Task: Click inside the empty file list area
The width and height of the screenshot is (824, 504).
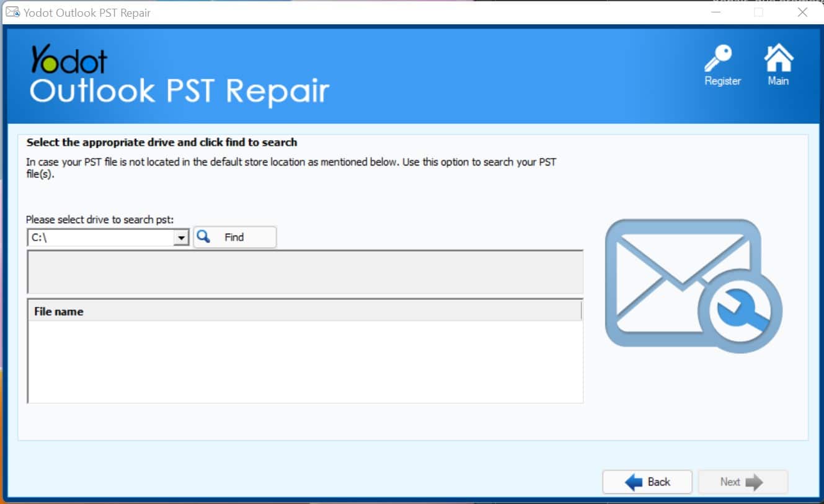Action: (304, 361)
